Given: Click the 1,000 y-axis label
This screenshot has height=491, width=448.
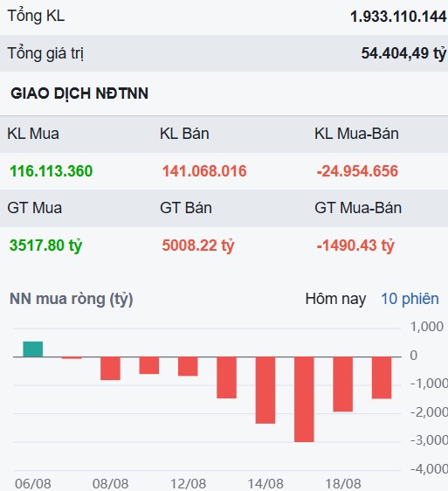Looking at the screenshot, I should [427, 327].
